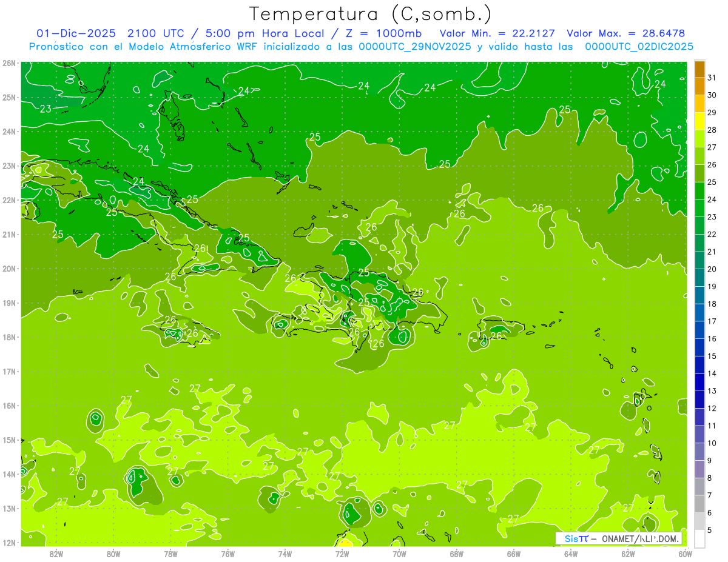Click the 24N latitude axis label
The image size is (728, 562).
click(9, 131)
